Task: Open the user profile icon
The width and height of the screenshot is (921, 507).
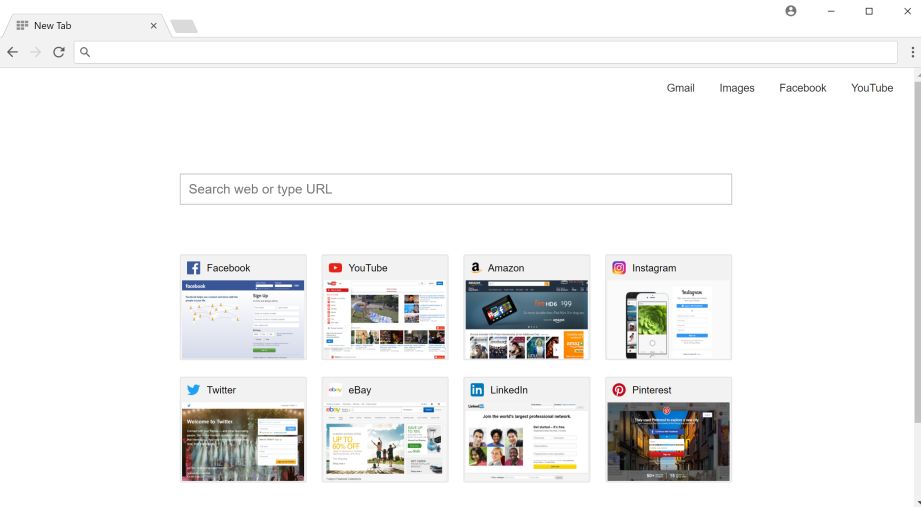Action: coord(791,11)
